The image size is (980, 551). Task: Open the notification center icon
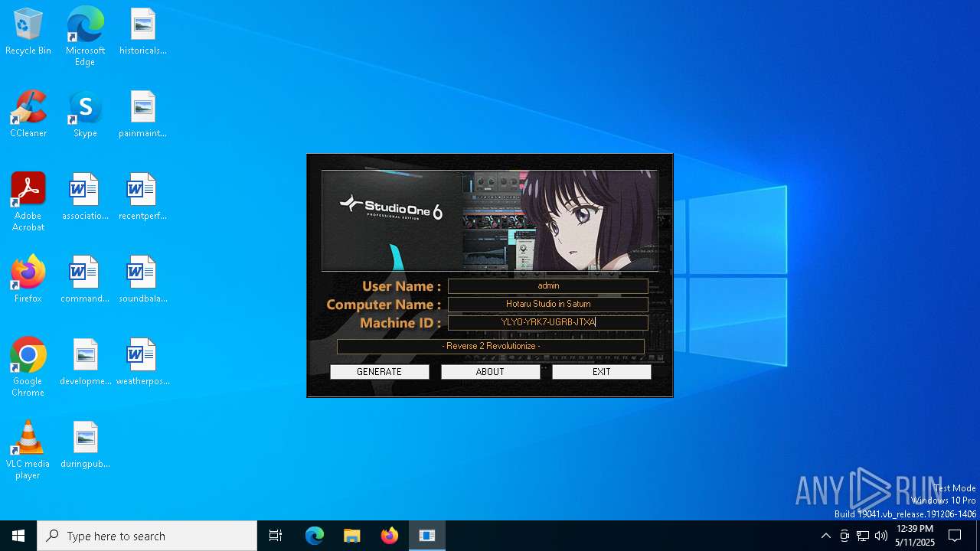tap(955, 536)
